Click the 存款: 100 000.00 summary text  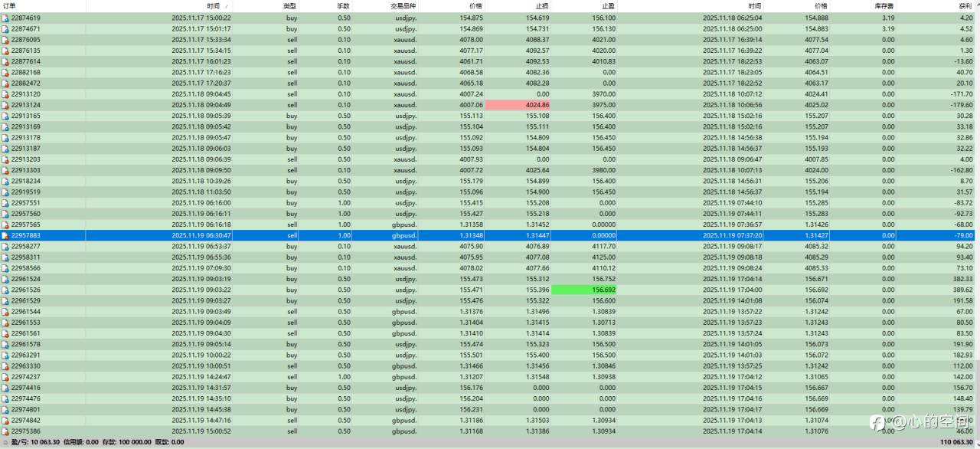[126, 442]
